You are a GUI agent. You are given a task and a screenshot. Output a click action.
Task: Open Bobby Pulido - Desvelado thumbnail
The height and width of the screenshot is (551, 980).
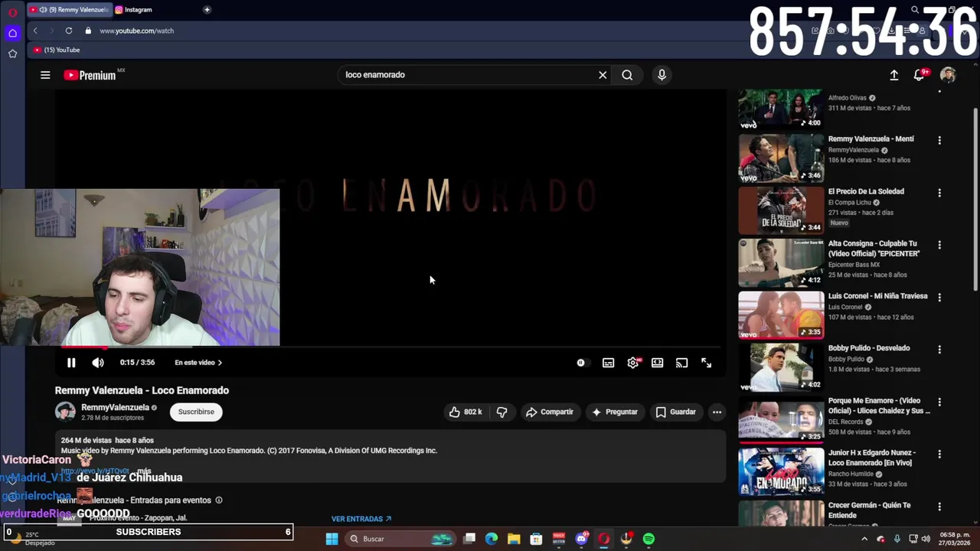point(781,367)
